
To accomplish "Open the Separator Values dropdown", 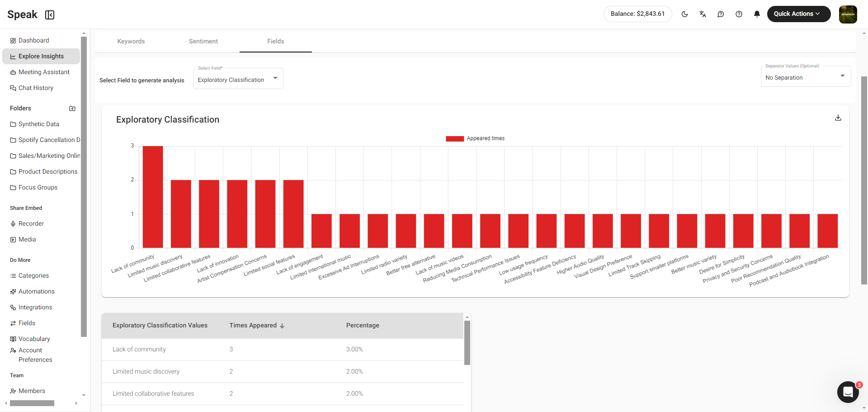I will [x=806, y=77].
